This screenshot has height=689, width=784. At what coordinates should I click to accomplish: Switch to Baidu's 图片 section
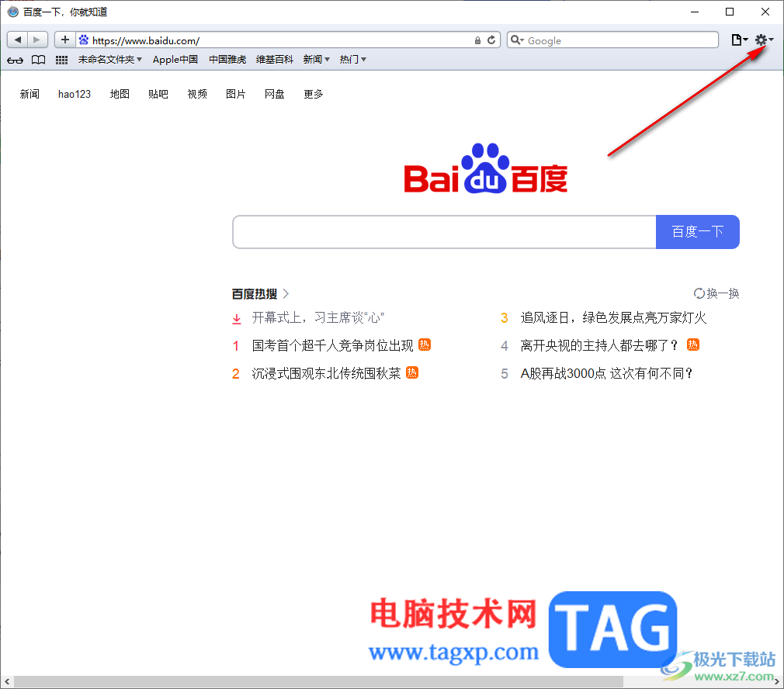(x=235, y=94)
